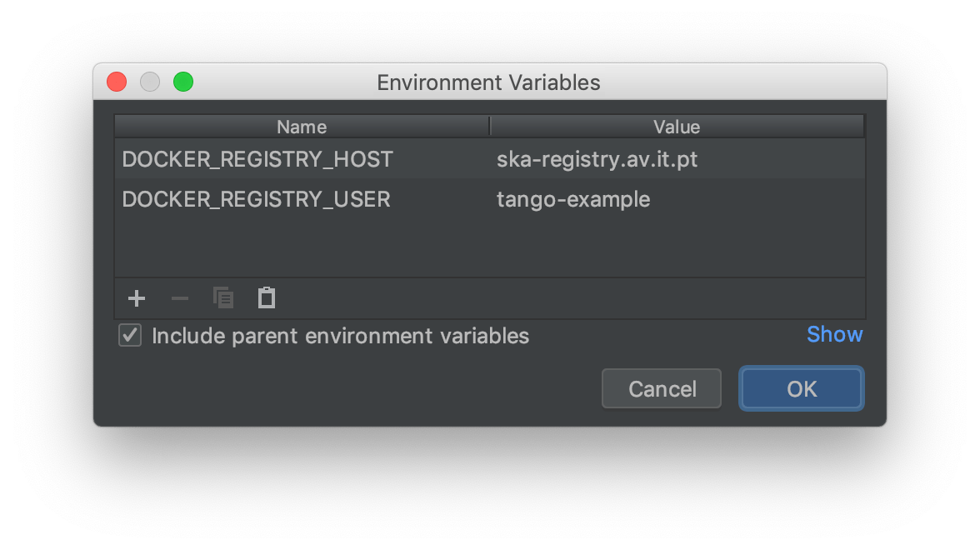Paste environment variables from clipboard
Screen dimensions: 980x550
coord(266,297)
